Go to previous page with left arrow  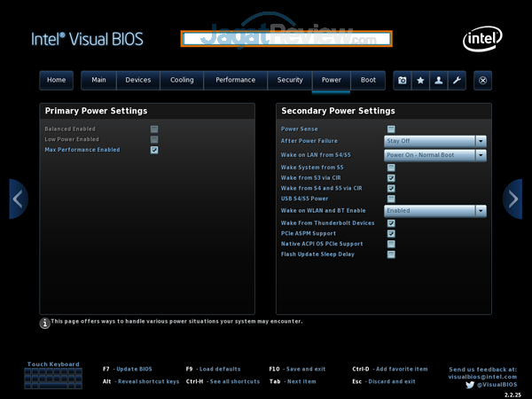(19, 199)
